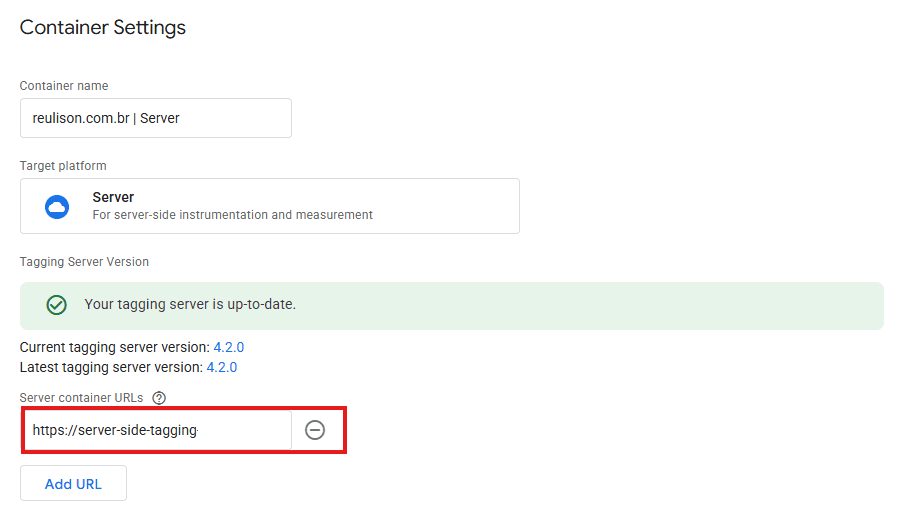Select the Server target platform card
This screenshot has height=513, width=901.
pos(269,206)
